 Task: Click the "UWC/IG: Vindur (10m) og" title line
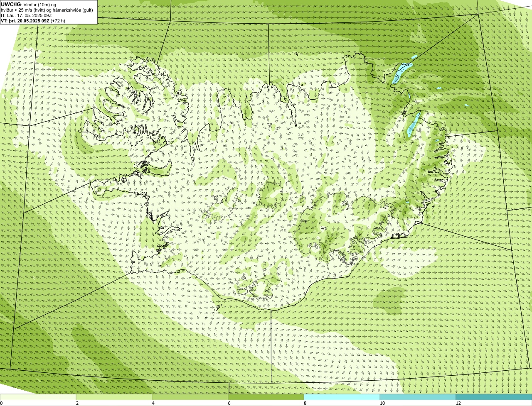[29, 5]
